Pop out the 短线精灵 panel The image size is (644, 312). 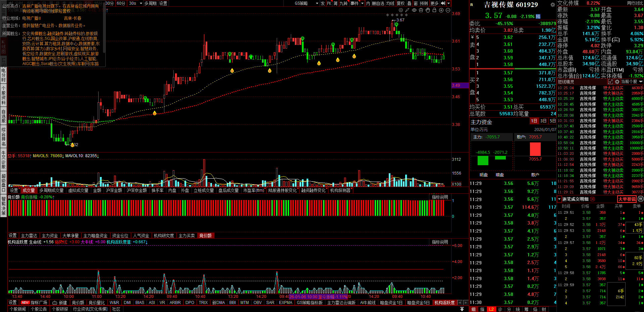pos(610,82)
